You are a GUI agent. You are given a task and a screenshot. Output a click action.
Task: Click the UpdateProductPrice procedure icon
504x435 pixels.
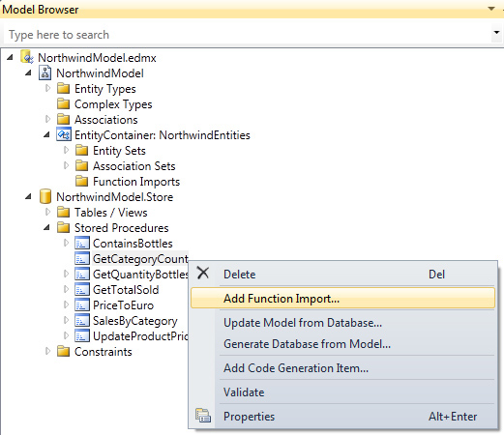point(82,335)
